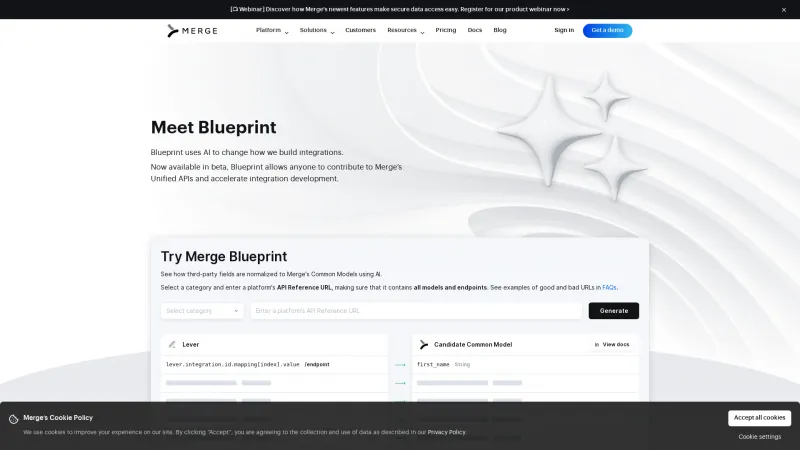Expand the Resources menu
This screenshot has height=450, width=800.
(406, 31)
